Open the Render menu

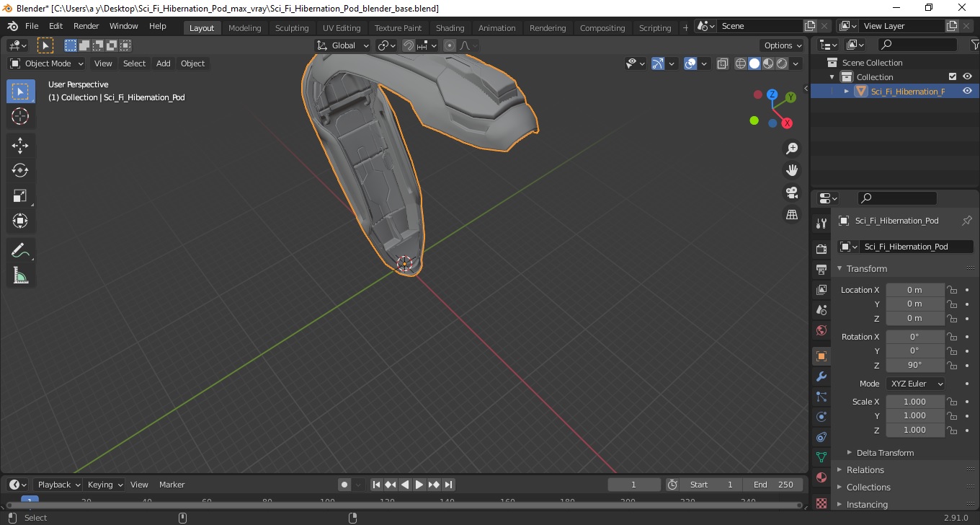[86, 26]
